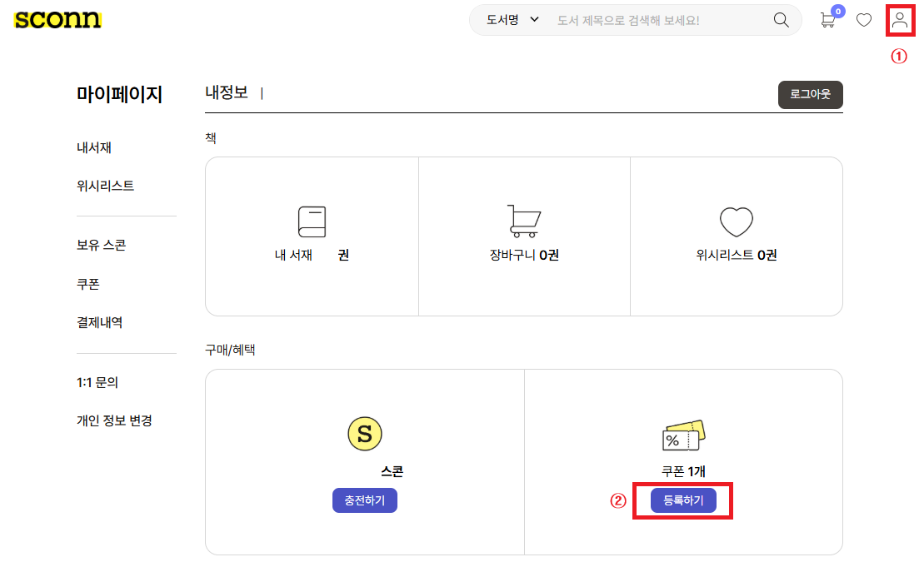Viewport: 924px width, 567px height.
Task: Open 결제내역 from the sidebar
Action: pyautogui.click(x=99, y=322)
